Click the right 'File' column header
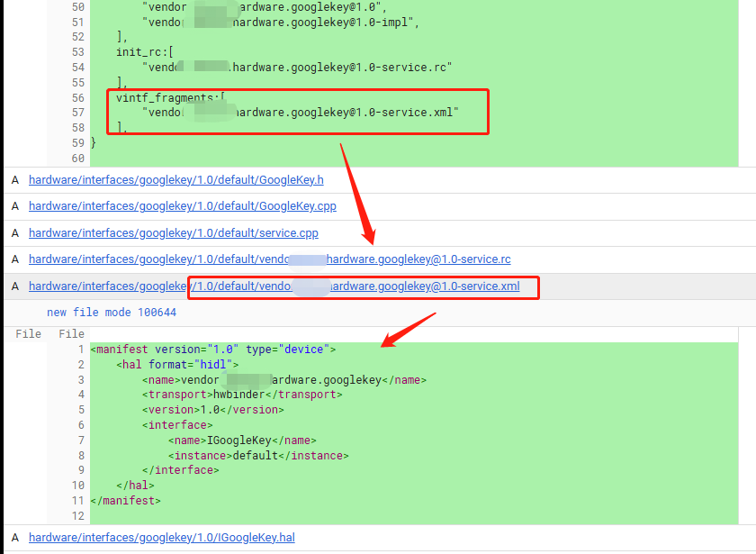Image resolution: width=756 pixels, height=554 pixels. point(71,334)
